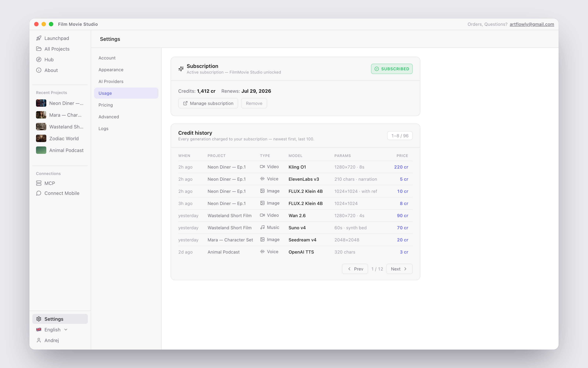The width and height of the screenshot is (588, 368).
Task: Click the MCP server icon
Action: point(39,183)
